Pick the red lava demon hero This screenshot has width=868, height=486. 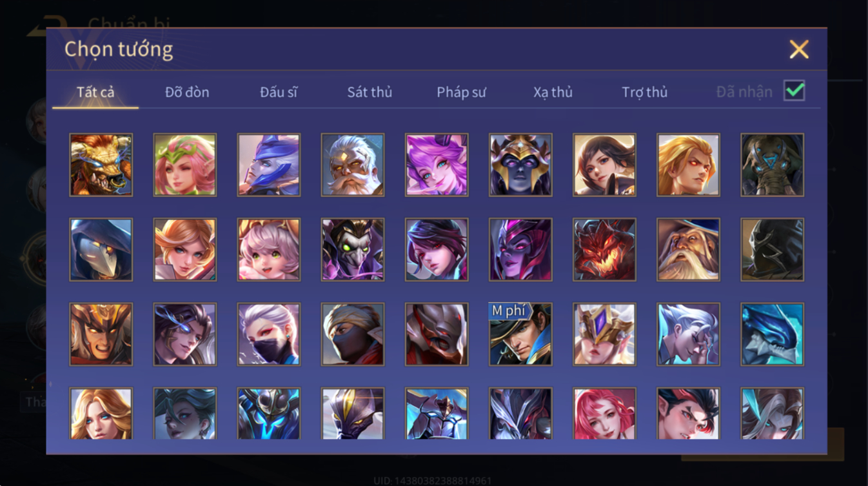point(604,249)
